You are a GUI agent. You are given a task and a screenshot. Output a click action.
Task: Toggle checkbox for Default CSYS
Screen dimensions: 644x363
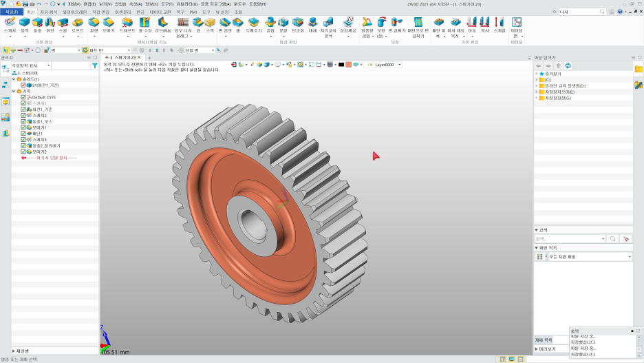pyautogui.click(x=23, y=97)
